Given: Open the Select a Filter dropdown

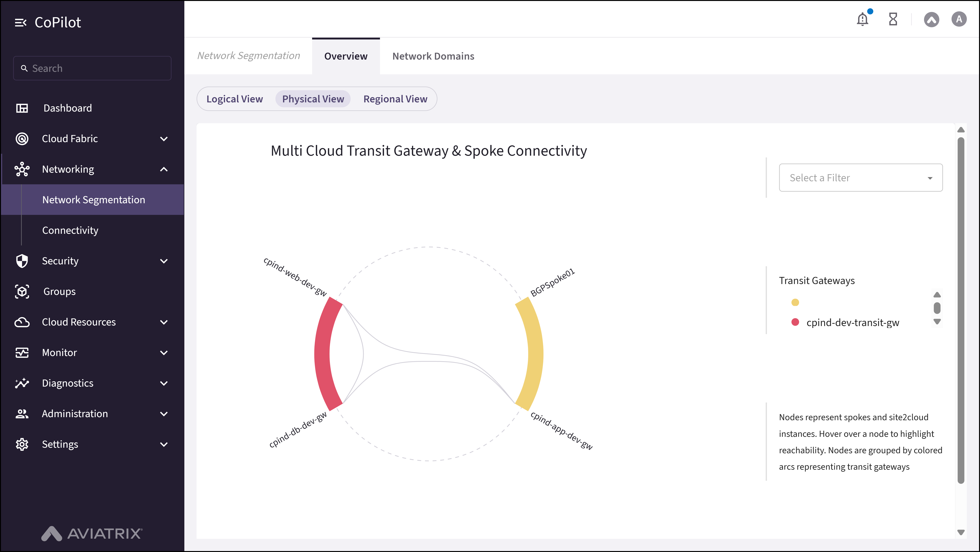Looking at the screenshot, I should [861, 177].
